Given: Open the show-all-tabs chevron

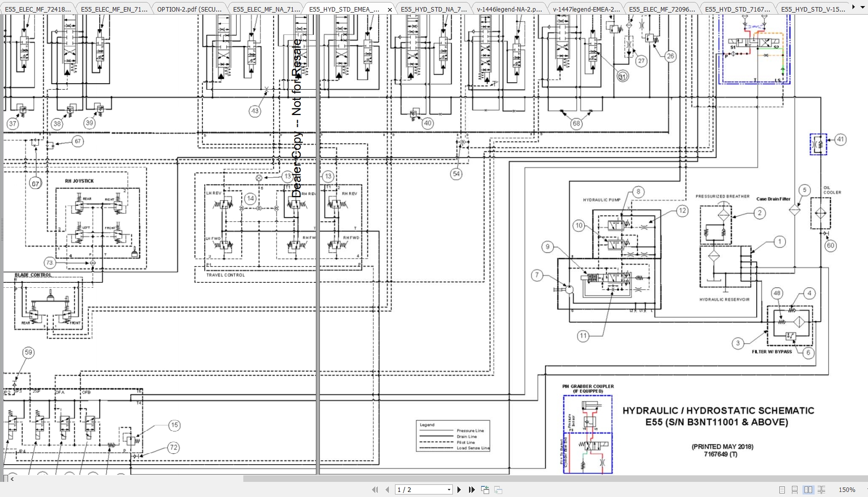Looking at the screenshot, I should [862, 7].
